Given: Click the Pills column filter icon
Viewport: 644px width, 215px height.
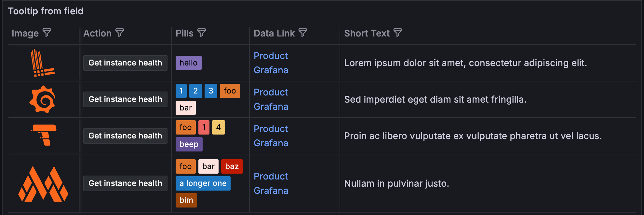Looking at the screenshot, I should pos(202,33).
